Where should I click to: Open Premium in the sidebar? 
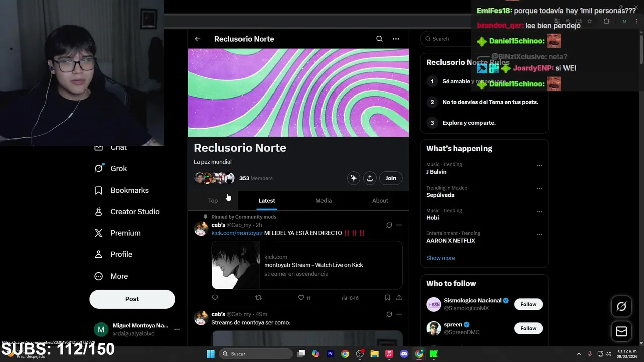(x=118, y=233)
